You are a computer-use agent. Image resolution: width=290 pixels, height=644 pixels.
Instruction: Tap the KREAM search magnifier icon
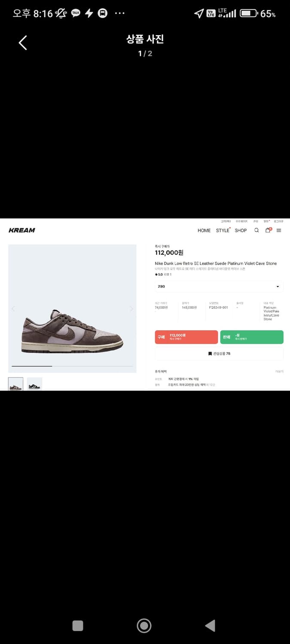point(256,230)
